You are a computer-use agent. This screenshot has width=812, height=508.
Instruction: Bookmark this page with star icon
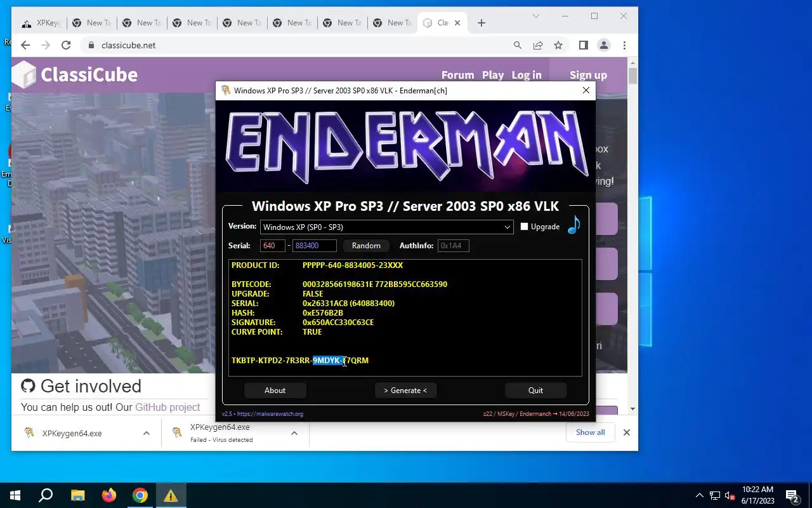click(x=558, y=45)
